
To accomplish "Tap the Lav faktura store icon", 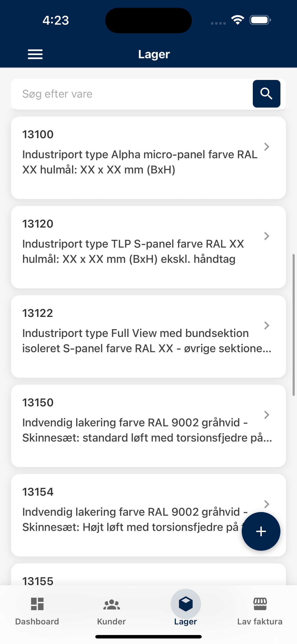I will pos(260,604).
